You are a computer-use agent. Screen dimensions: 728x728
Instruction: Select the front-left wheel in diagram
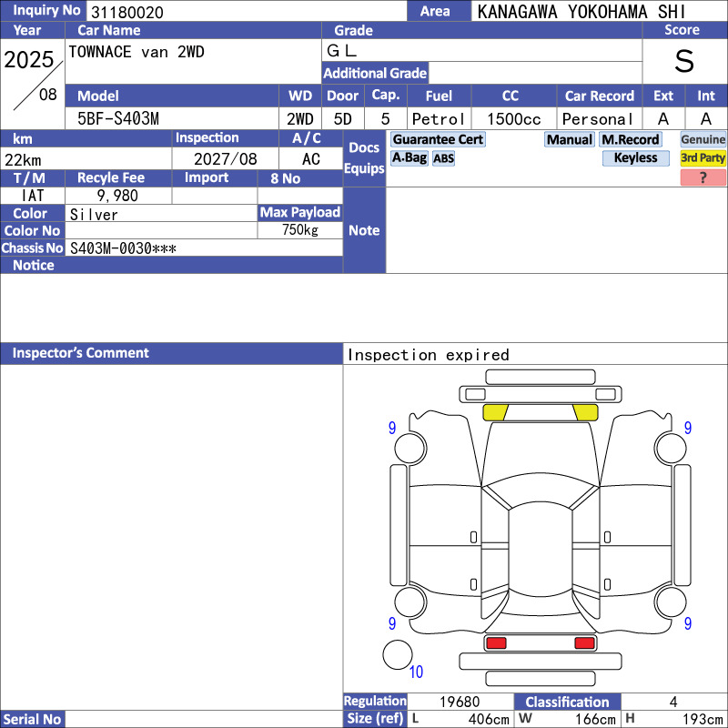(x=410, y=448)
